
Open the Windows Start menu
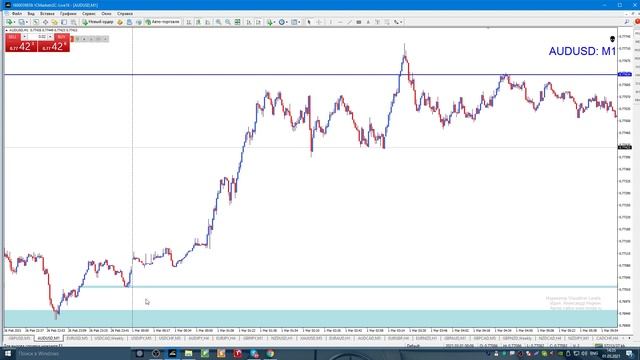coord(7,353)
